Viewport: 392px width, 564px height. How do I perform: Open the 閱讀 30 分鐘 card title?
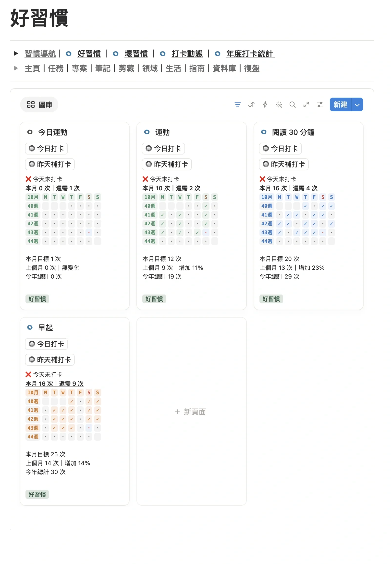coord(293,132)
